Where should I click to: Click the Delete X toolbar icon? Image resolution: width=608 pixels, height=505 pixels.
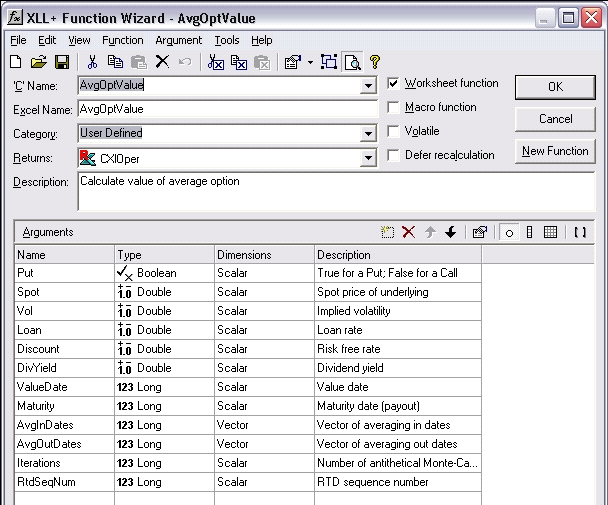[x=162, y=61]
